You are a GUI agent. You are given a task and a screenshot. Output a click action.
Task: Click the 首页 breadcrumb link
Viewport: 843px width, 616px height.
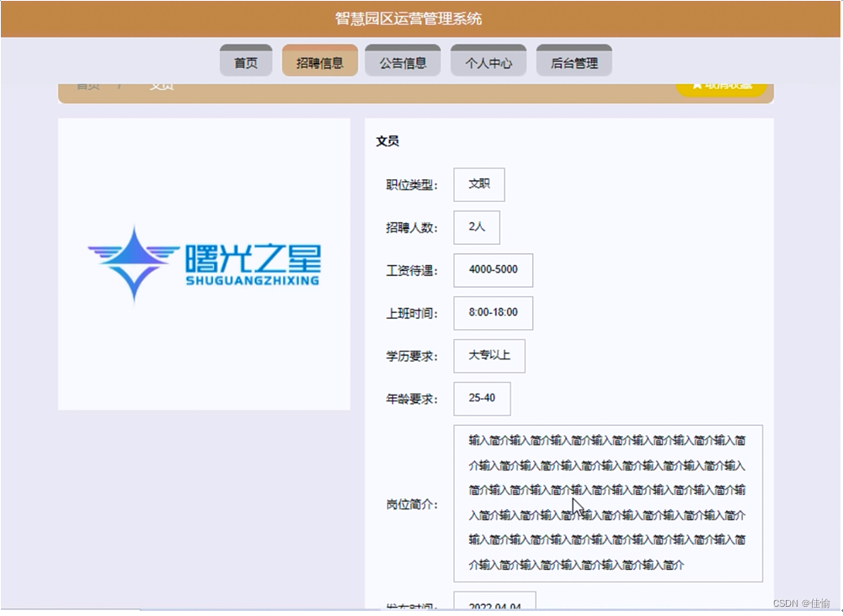(x=88, y=86)
